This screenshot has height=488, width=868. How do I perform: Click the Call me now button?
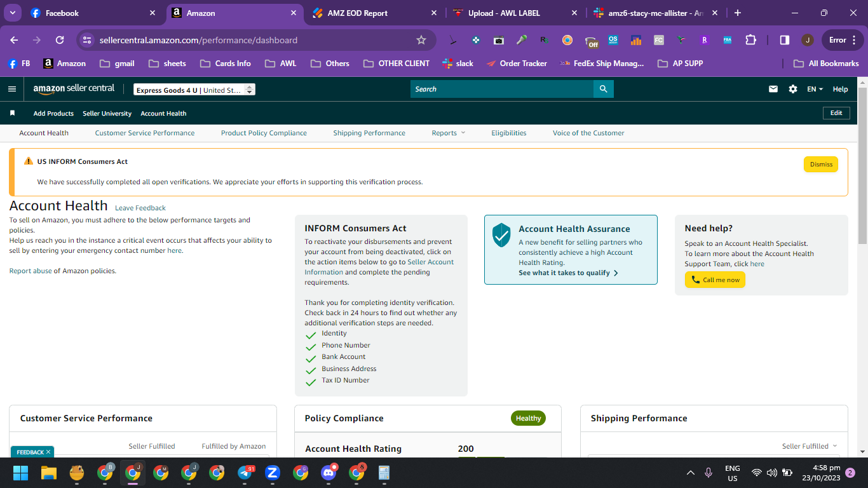[x=715, y=280]
